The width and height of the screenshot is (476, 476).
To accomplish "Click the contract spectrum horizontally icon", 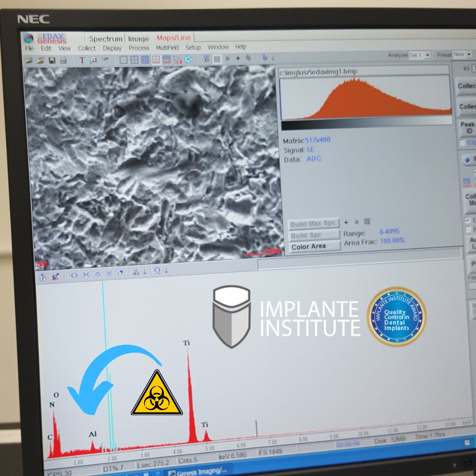I will point(86,275).
